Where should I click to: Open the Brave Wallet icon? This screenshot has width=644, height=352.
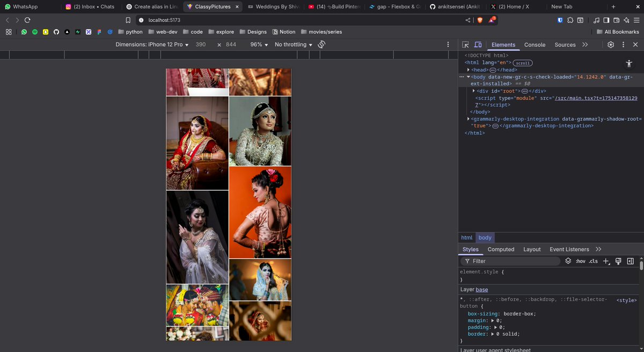point(617,20)
